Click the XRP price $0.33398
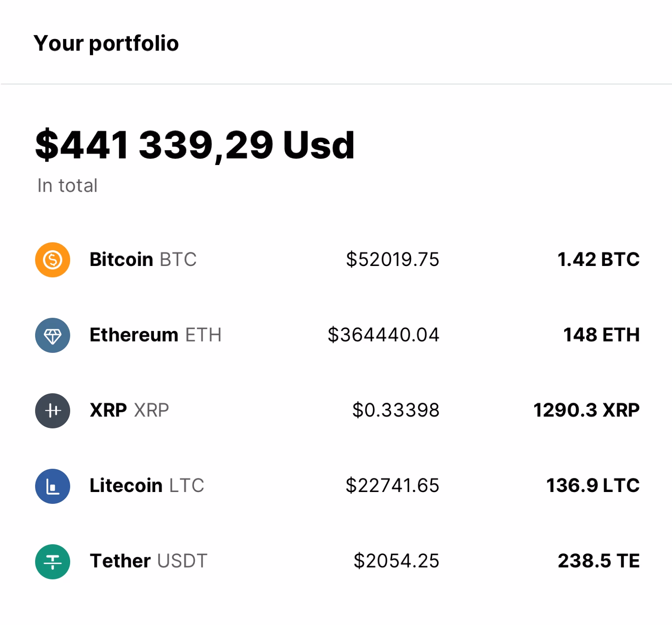 [x=396, y=410]
